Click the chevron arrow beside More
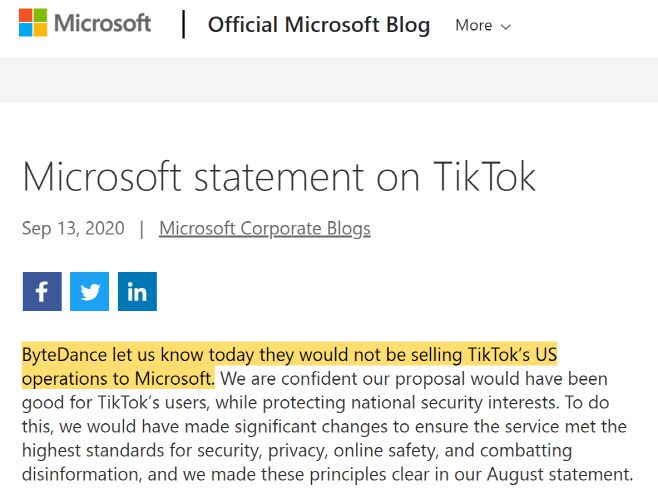The height and width of the screenshot is (488, 658). pos(505,27)
